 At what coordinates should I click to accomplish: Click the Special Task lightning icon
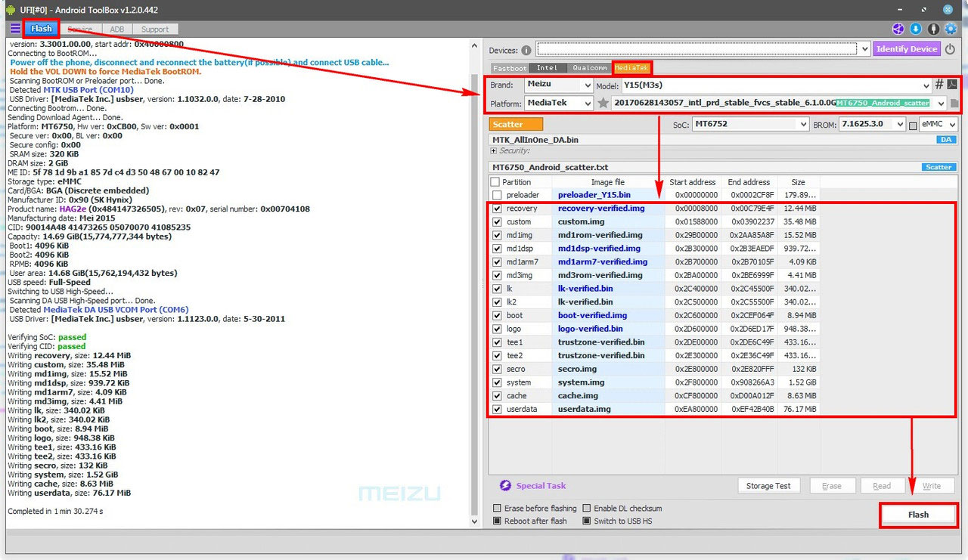pyautogui.click(x=505, y=486)
